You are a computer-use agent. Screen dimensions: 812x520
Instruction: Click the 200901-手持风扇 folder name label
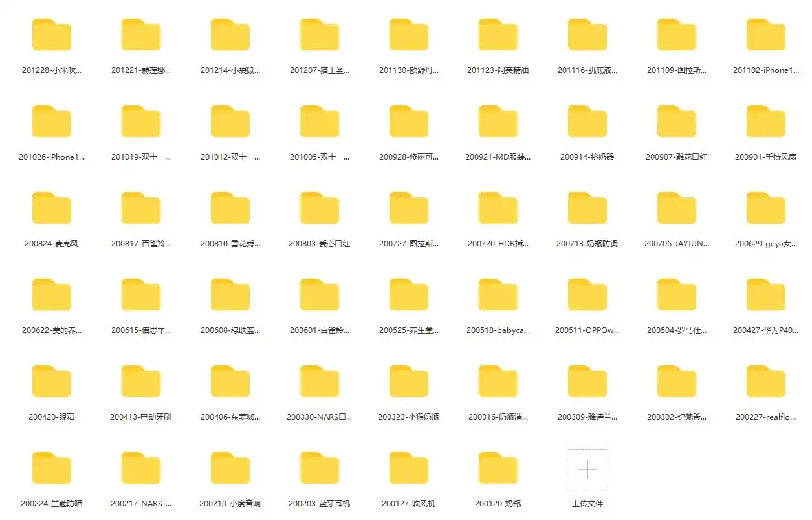pos(765,157)
